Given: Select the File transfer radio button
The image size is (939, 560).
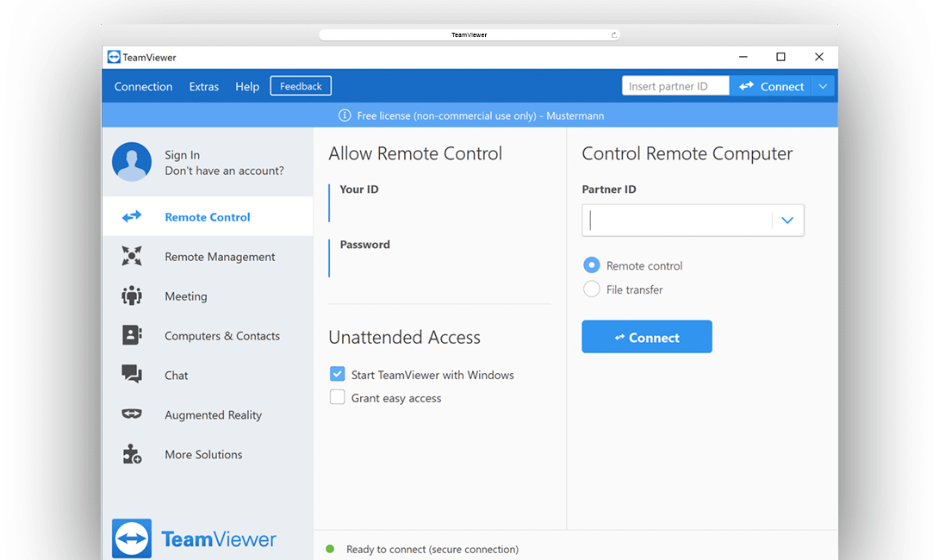Looking at the screenshot, I should [x=591, y=289].
